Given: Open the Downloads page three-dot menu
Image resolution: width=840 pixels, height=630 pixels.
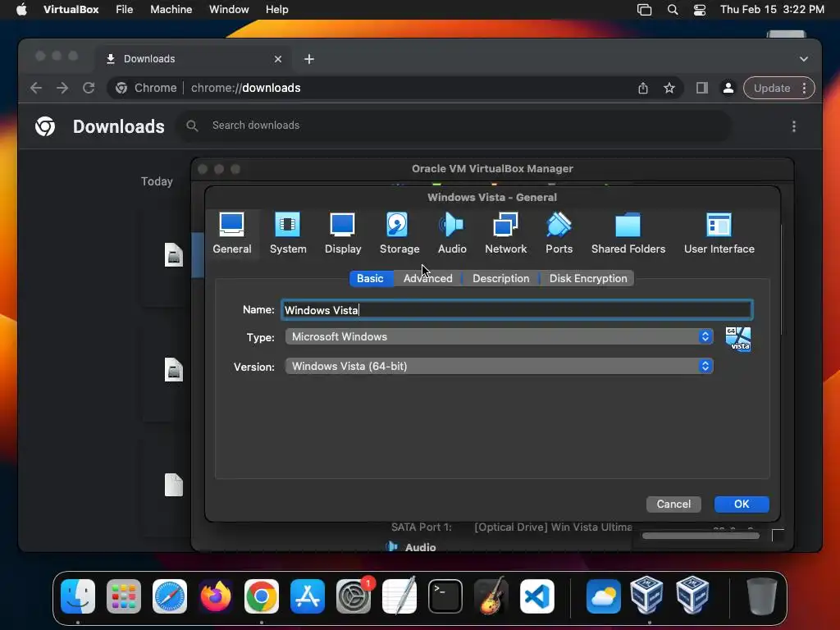Looking at the screenshot, I should (794, 126).
